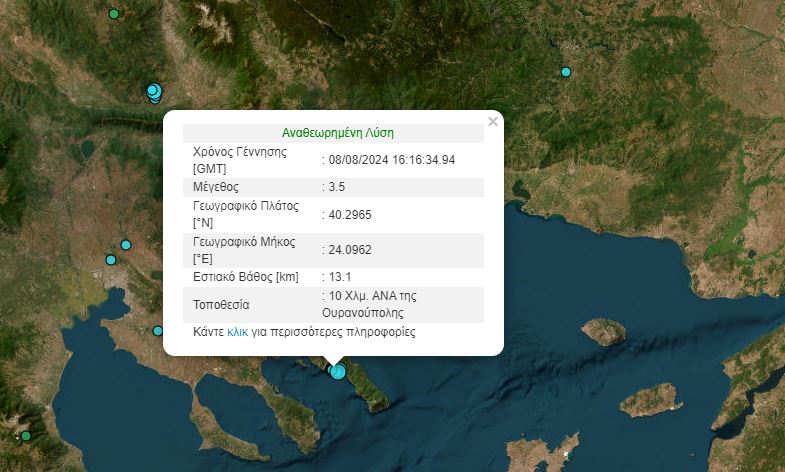
Task: Select the large clustered earthquake marker in the northwest
Action: pos(154,92)
